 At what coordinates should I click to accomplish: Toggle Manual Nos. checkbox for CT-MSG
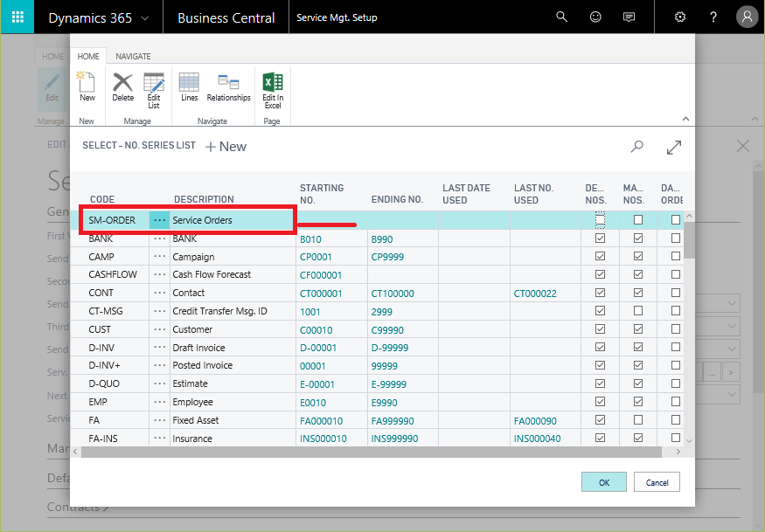(637, 311)
